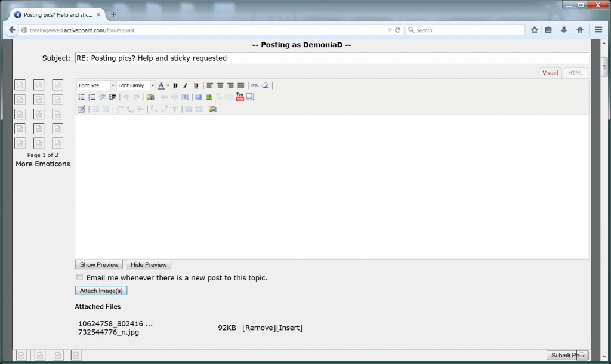Open the text color dropdown arrow
Screen dimensions: 611x364
pos(168,85)
